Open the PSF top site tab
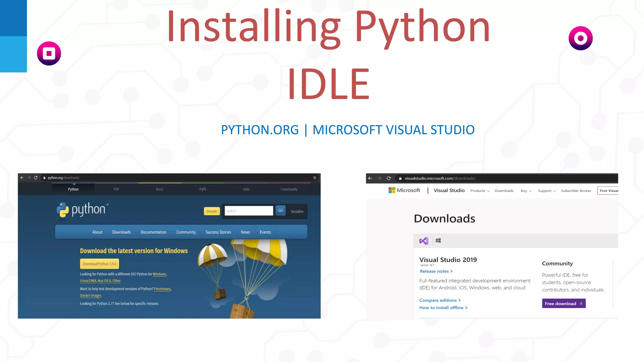644x362 pixels. point(116,189)
